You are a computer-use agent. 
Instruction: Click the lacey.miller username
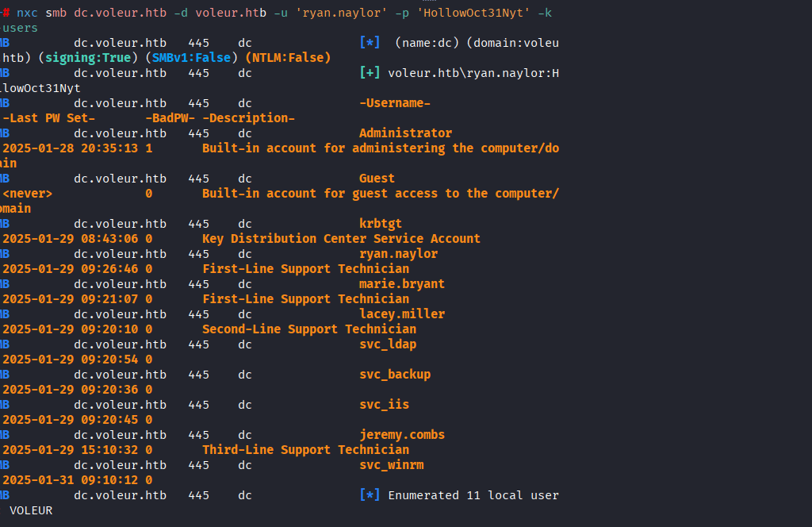[x=402, y=314]
